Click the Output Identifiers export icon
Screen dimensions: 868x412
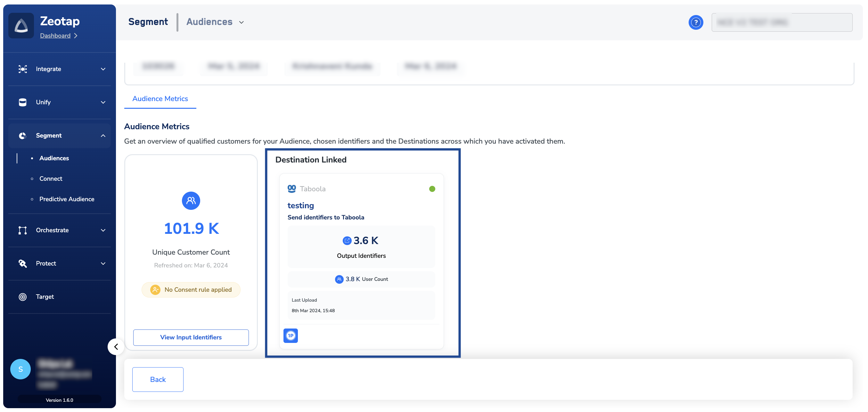(x=347, y=240)
